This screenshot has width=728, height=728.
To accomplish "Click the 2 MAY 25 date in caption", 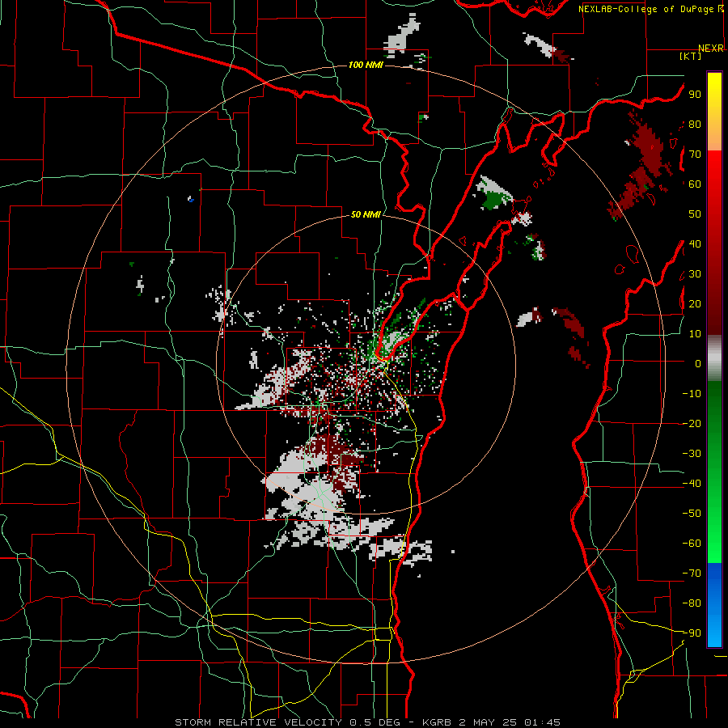I will tap(488, 722).
